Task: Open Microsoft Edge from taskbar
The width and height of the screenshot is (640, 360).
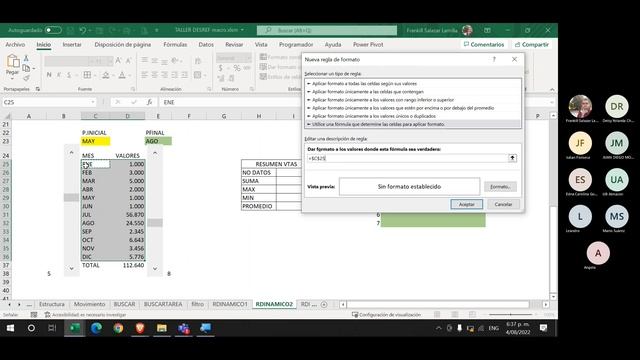Action: point(96,328)
